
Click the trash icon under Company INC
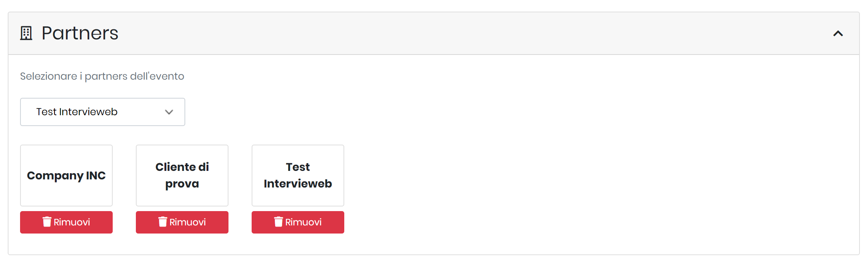47,222
